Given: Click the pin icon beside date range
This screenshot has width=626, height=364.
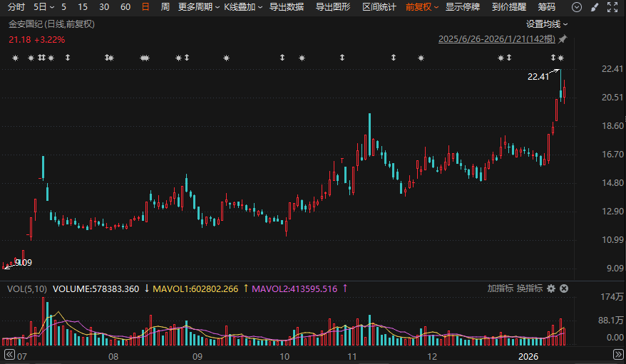Looking at the screenshot, I should click(563, 38).
